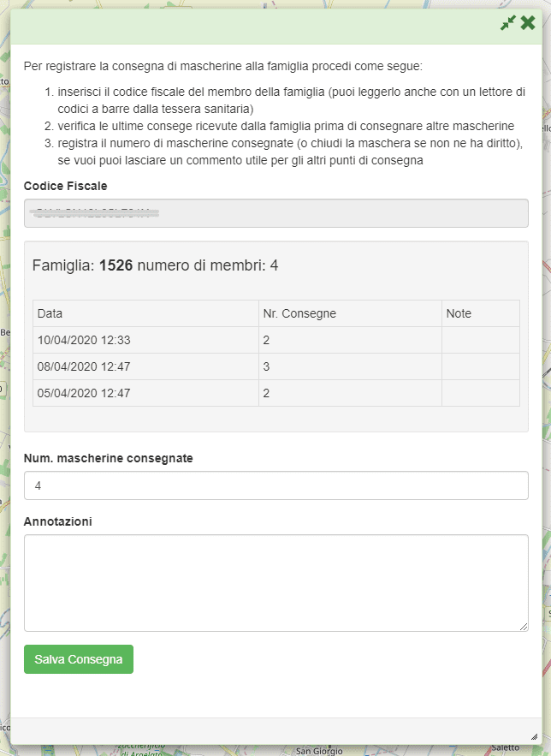Click inside the Num. mascherine consegnate field
Screen dimensions: 551x756
[x=275, y=485]
